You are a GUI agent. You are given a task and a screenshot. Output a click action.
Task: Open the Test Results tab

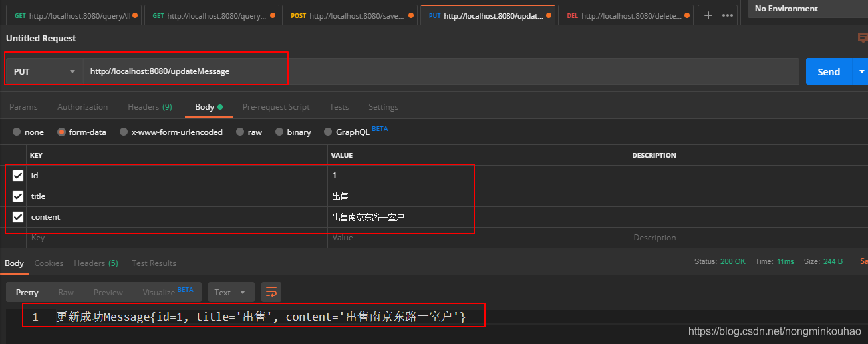154,263
